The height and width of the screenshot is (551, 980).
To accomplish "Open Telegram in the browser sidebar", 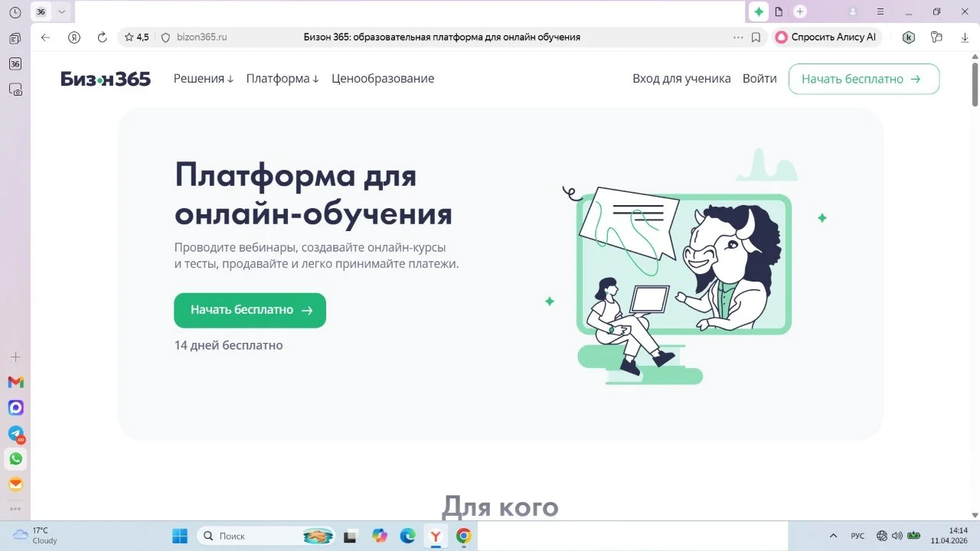I will (15, 433).
